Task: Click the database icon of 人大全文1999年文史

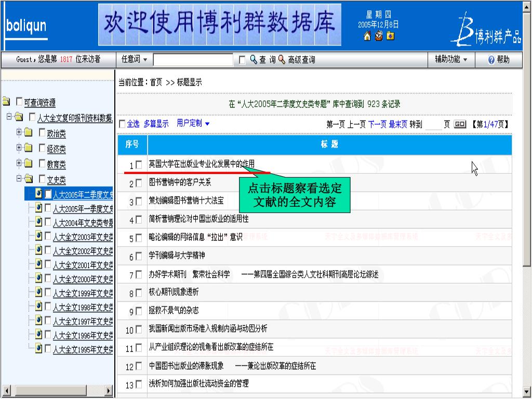Action: coord(38,292)
